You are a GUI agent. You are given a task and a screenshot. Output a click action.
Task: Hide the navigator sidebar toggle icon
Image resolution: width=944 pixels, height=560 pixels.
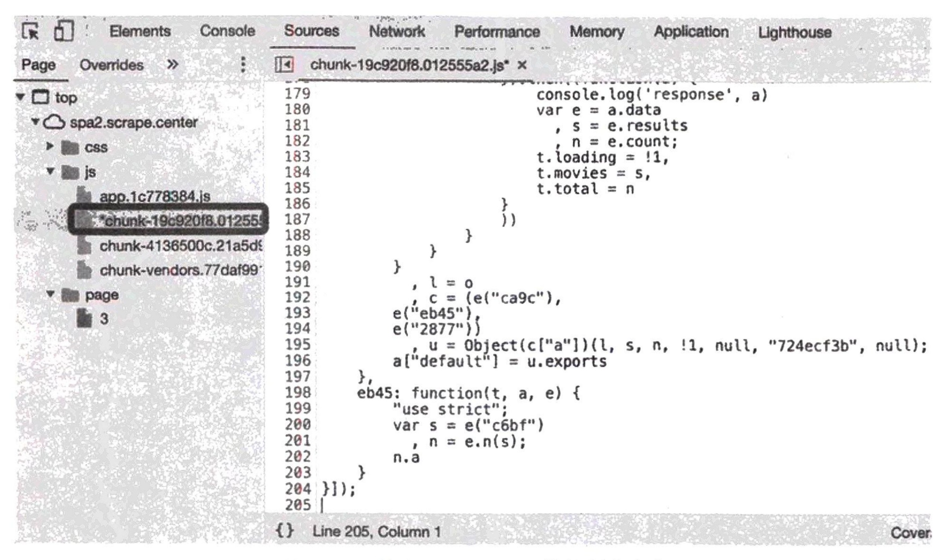pyautogui.click(x=284, y=65)
